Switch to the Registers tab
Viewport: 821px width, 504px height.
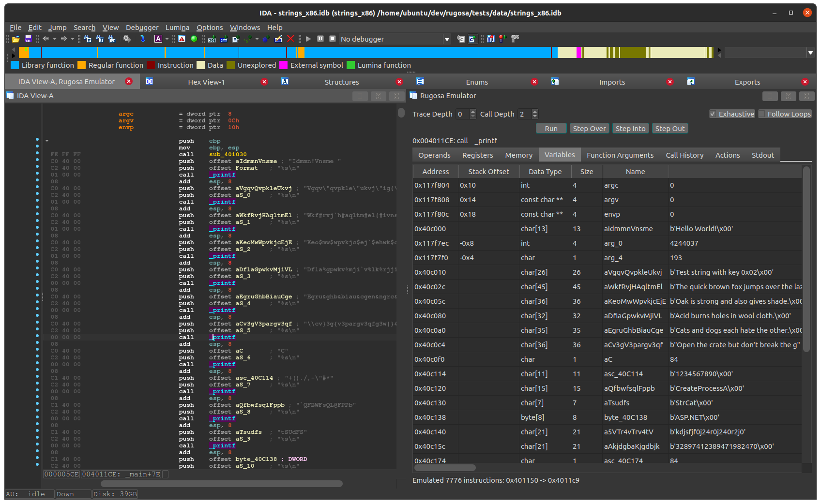[x=477, y=155]
